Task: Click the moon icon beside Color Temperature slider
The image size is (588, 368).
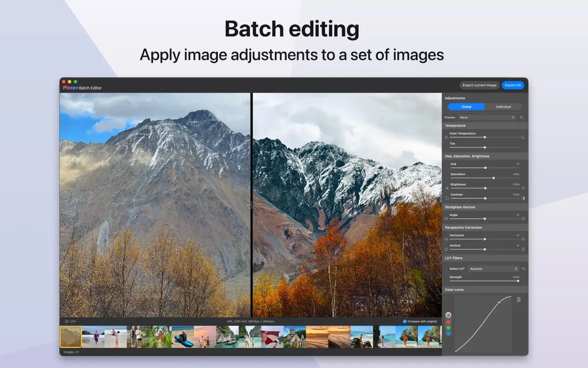Action: point(524,137)
